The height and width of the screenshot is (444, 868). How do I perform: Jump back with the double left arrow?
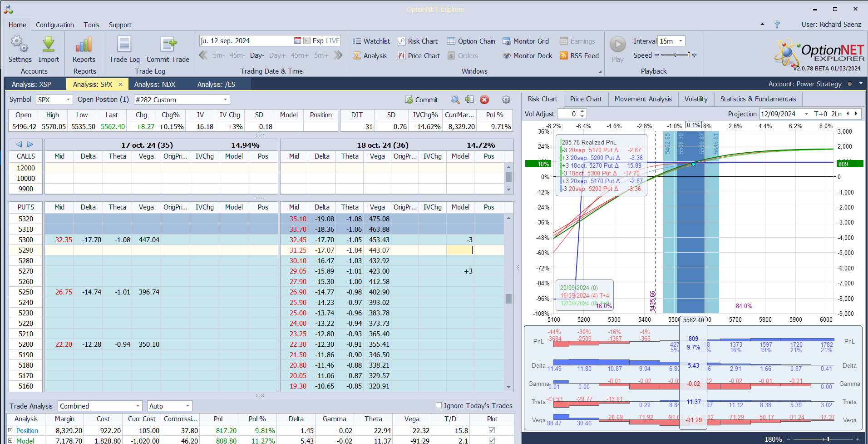click(x=203, y=55)
